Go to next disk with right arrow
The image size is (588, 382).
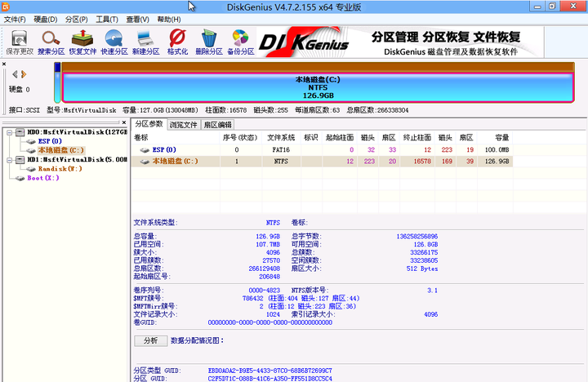point(24,74)
